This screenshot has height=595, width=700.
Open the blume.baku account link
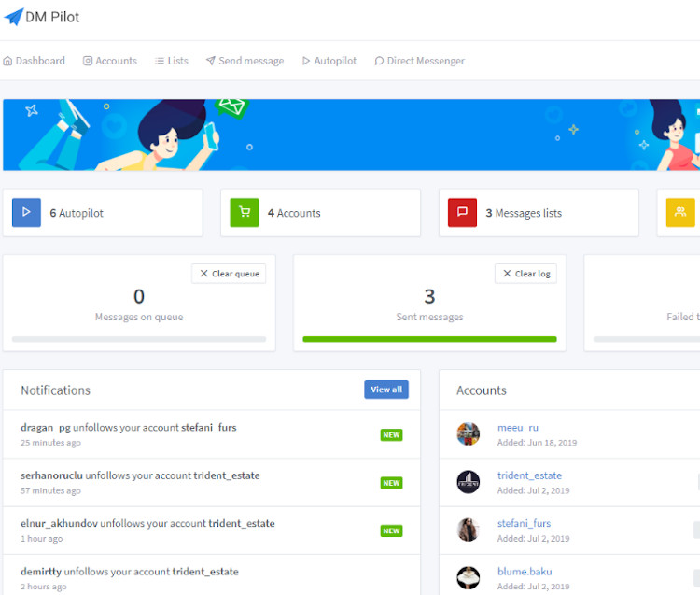pos(525,572)
